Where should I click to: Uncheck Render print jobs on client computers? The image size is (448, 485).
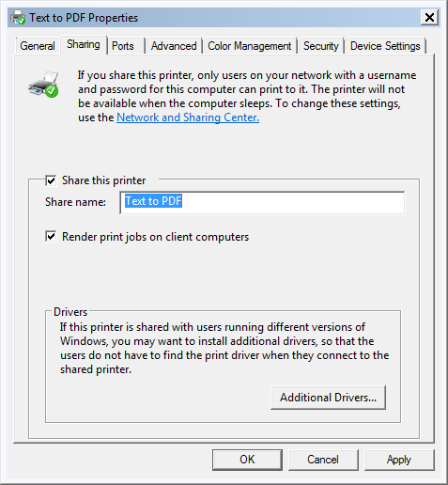point(51,237)
